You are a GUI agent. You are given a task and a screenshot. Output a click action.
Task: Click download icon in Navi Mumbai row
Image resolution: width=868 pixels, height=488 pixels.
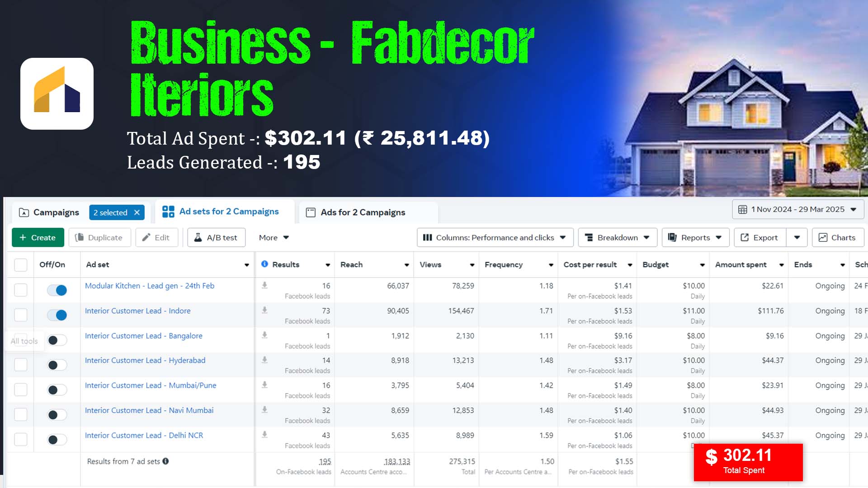264,409
